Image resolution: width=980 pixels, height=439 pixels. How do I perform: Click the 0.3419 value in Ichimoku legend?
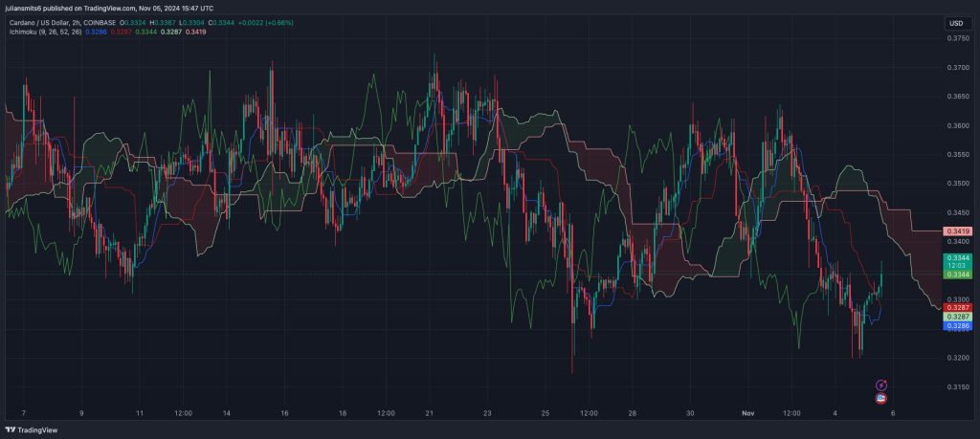coord(196,32)
